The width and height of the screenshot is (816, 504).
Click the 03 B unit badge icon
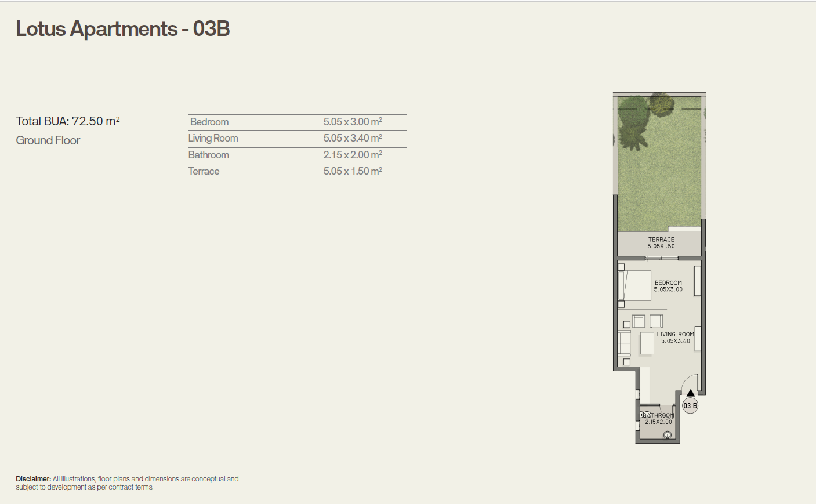[691, 405]
